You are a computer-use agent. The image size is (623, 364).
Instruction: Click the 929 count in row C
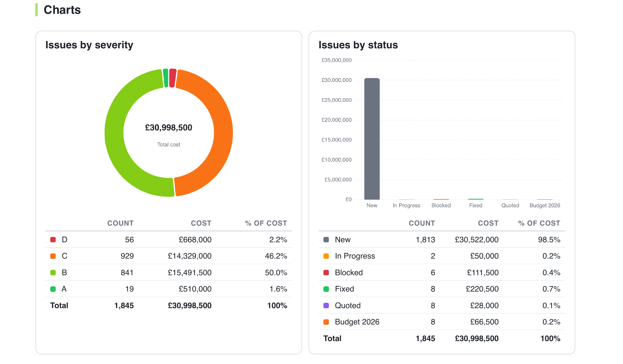[127, 256]
